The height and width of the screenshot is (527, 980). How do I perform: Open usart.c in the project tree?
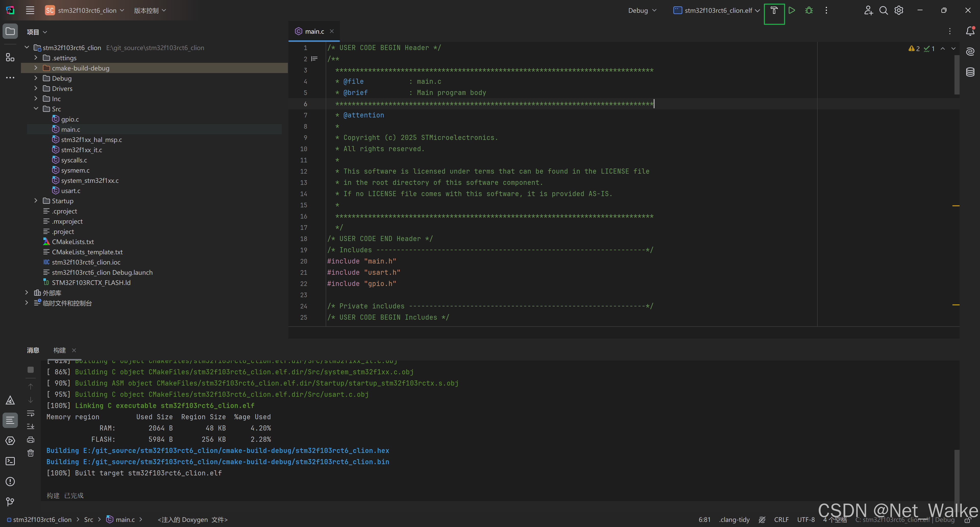coord(71,191)
